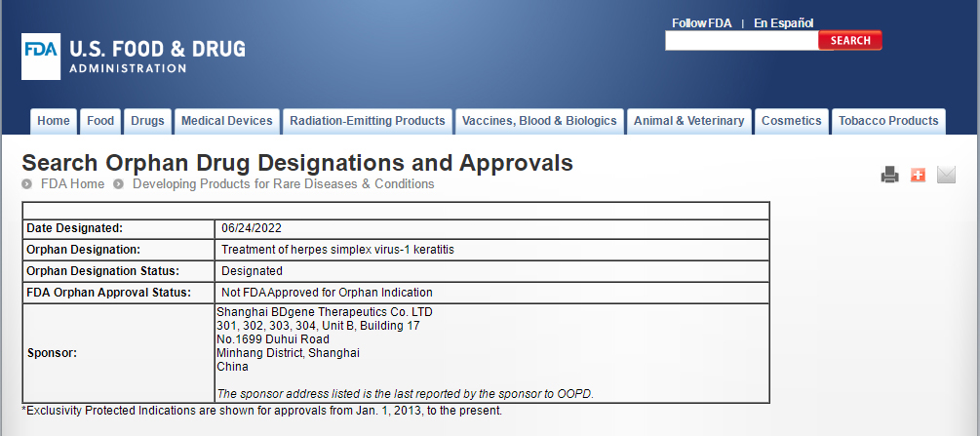This screenshot has width=980, height=436.
Task: Select the Drugs tab
Action: coord(147,121)
